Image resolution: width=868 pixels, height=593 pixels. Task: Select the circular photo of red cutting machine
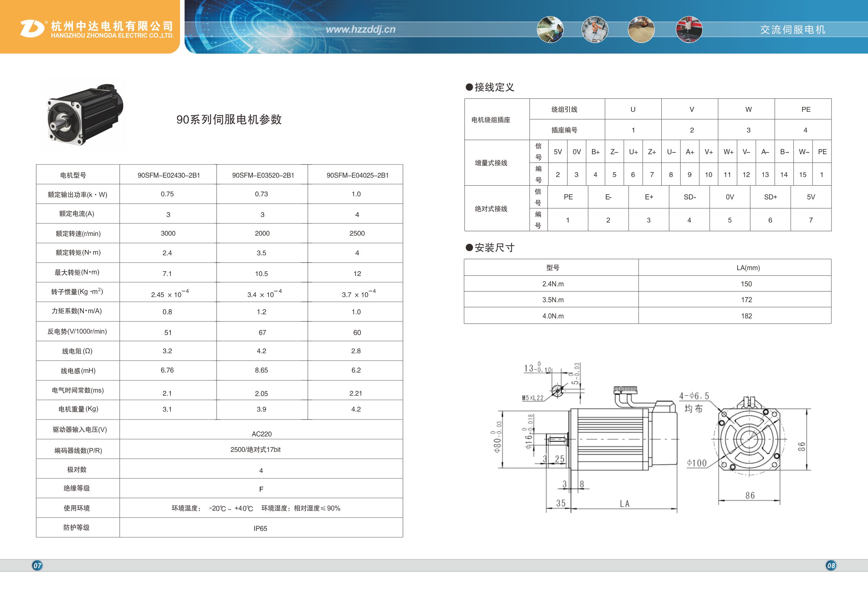[x=689, y=29]
